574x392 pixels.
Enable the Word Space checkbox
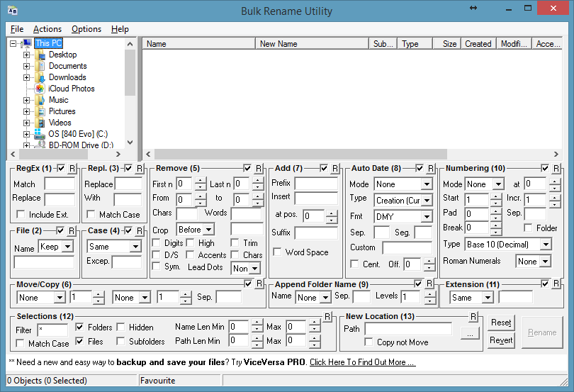pyautogui.click(x=278, y=252)
